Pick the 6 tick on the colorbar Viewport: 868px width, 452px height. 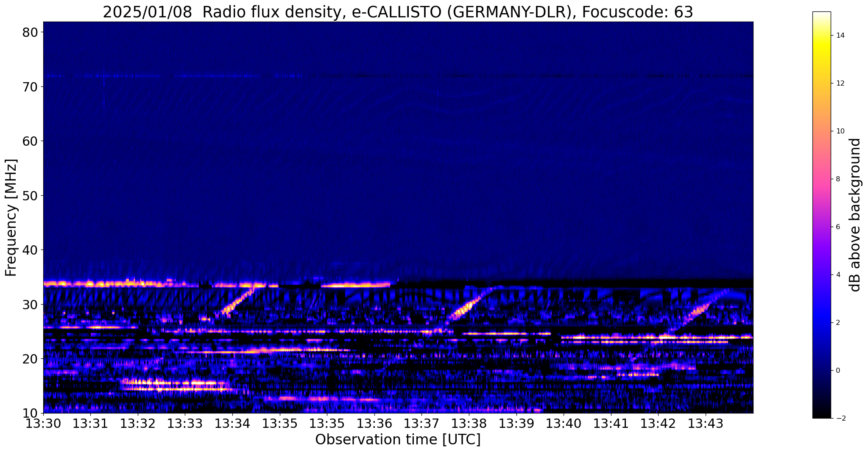[x=838, y=227]
